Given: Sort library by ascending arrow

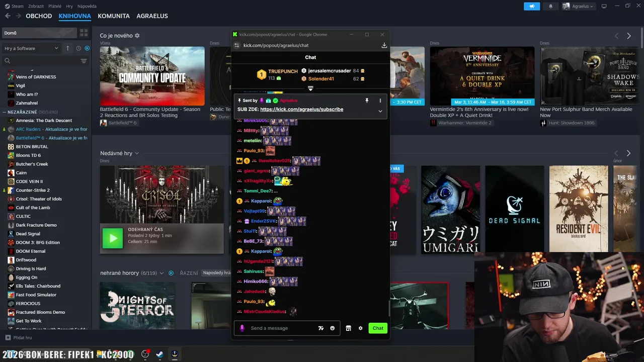Looking at the screenshot, I should tap(68, 48).
